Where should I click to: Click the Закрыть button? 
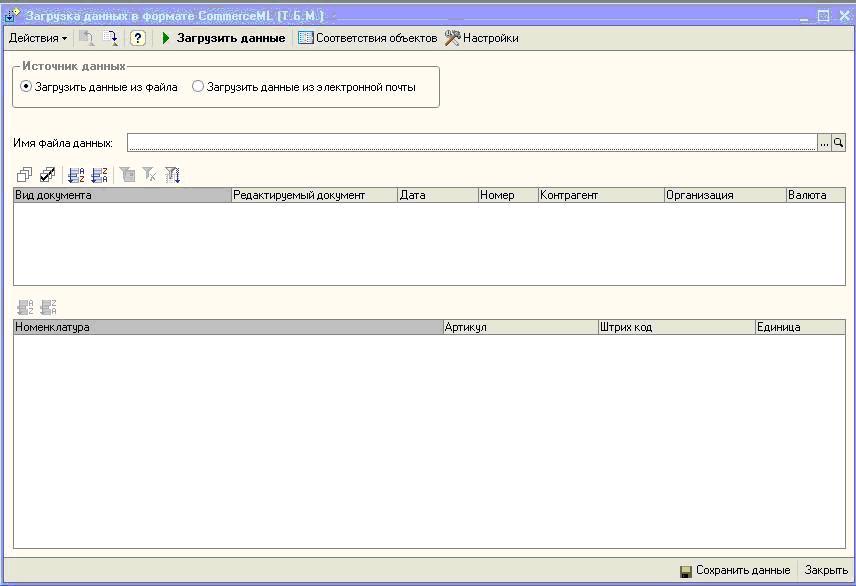pyautogui.click(x=826, y=570)
